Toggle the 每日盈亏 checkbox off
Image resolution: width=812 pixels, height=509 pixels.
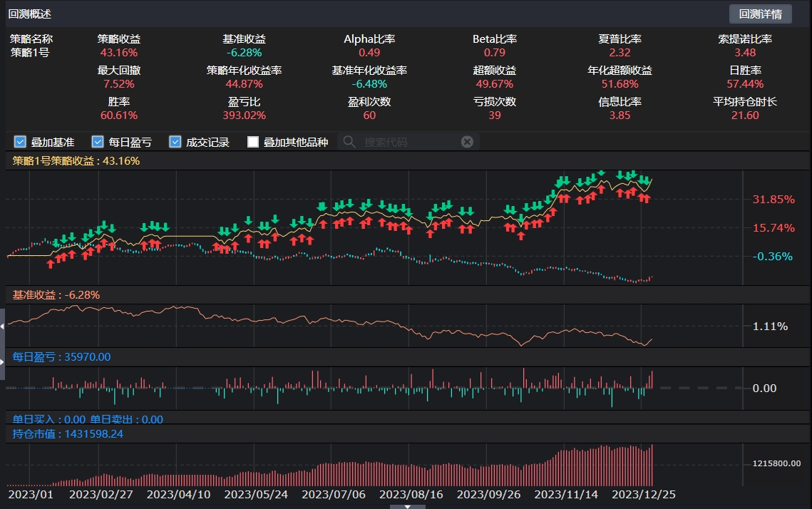click(x=98, y=142)
